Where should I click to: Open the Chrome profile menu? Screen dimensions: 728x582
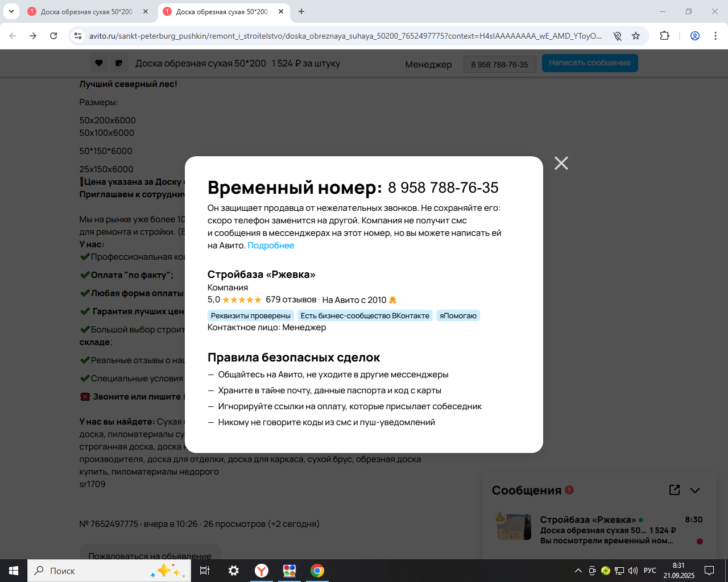pos(695,36)
